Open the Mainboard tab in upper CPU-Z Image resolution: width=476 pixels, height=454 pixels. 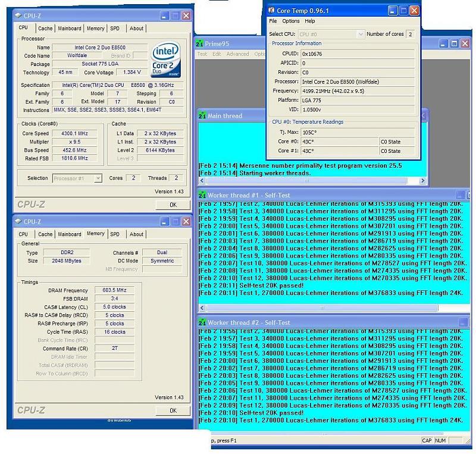(x=70, y=28)
